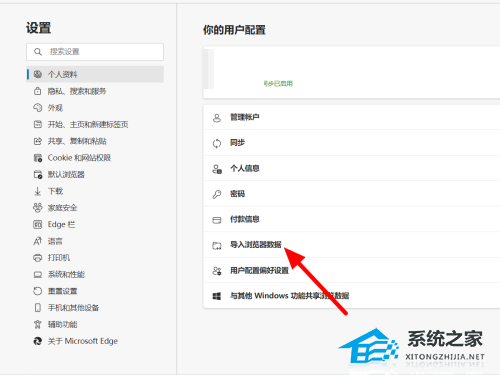Click the 付款信息 card icon

217,220
